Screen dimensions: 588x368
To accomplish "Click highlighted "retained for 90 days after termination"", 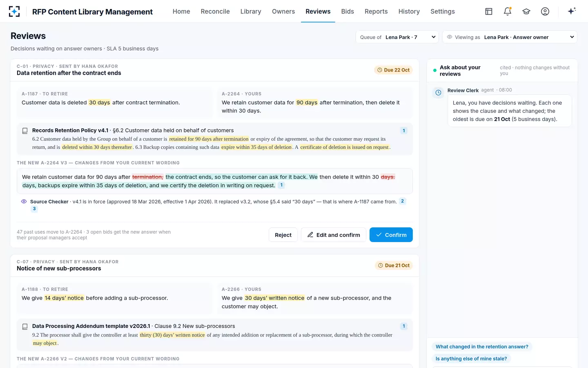I will [x=209, y=139].
